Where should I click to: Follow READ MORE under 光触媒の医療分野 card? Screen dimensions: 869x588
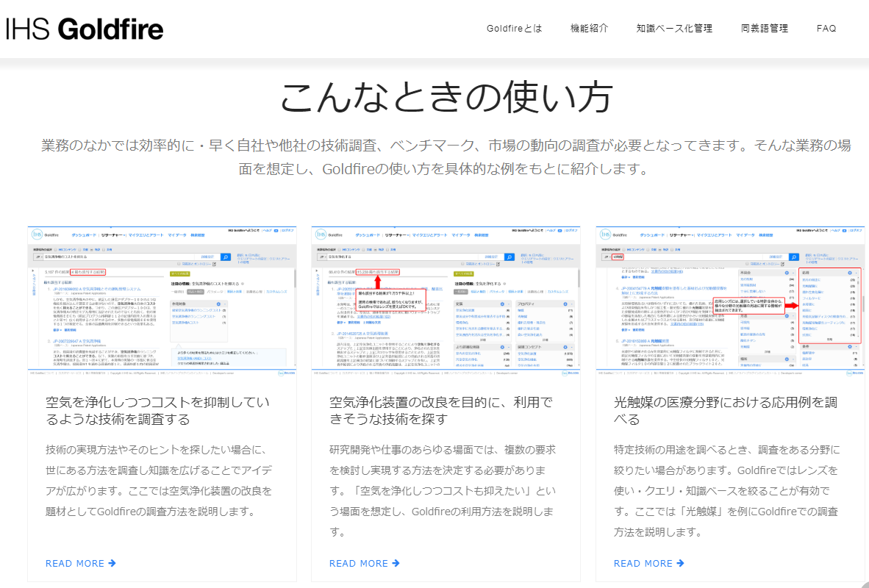pos(649,563)
